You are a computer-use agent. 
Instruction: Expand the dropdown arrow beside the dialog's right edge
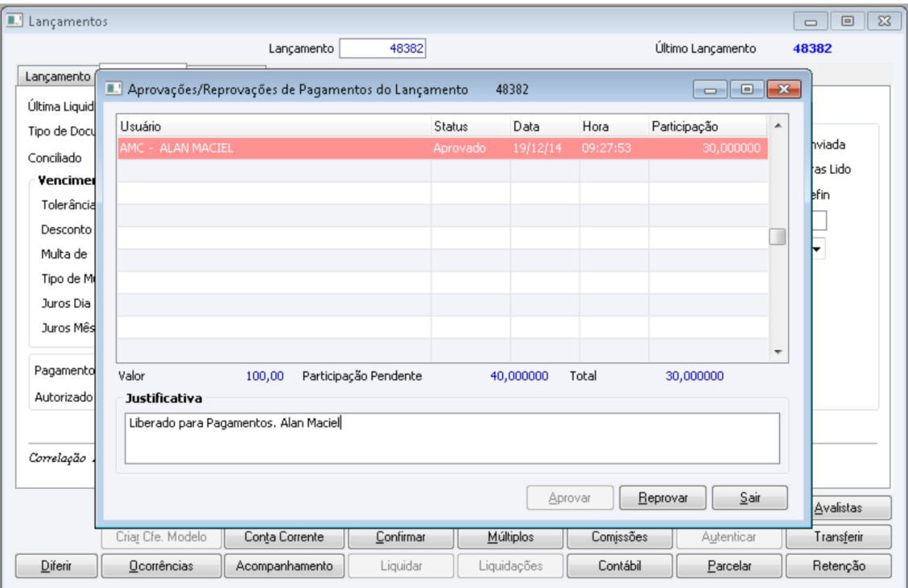coord(817,249)
